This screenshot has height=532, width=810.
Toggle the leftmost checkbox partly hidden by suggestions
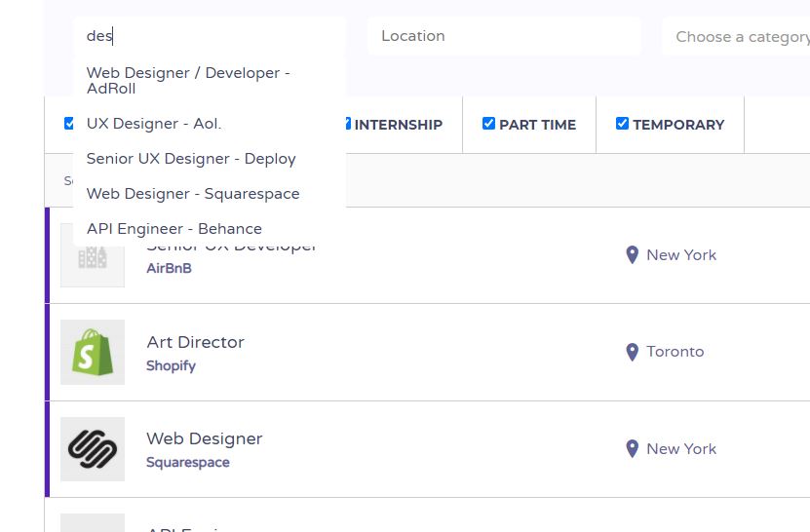(68, 124)
